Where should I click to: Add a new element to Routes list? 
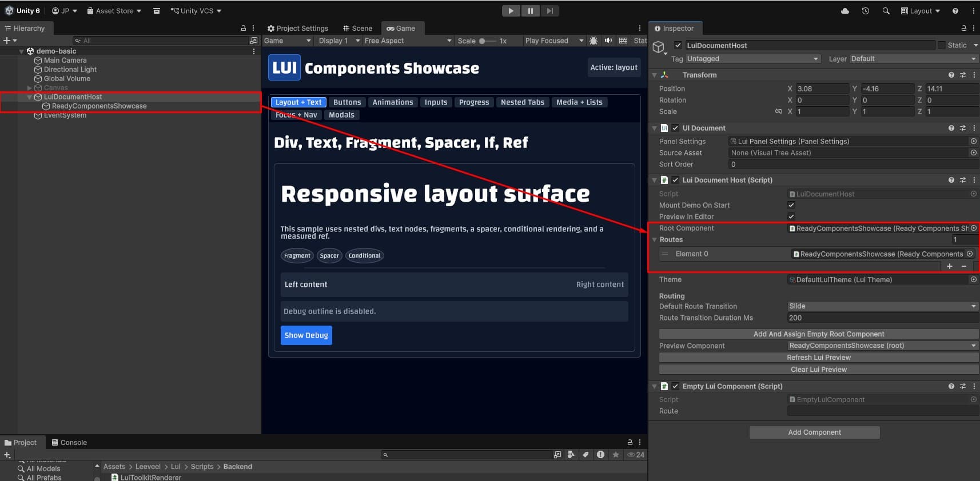pyautogui.click(x=950, y=266)
